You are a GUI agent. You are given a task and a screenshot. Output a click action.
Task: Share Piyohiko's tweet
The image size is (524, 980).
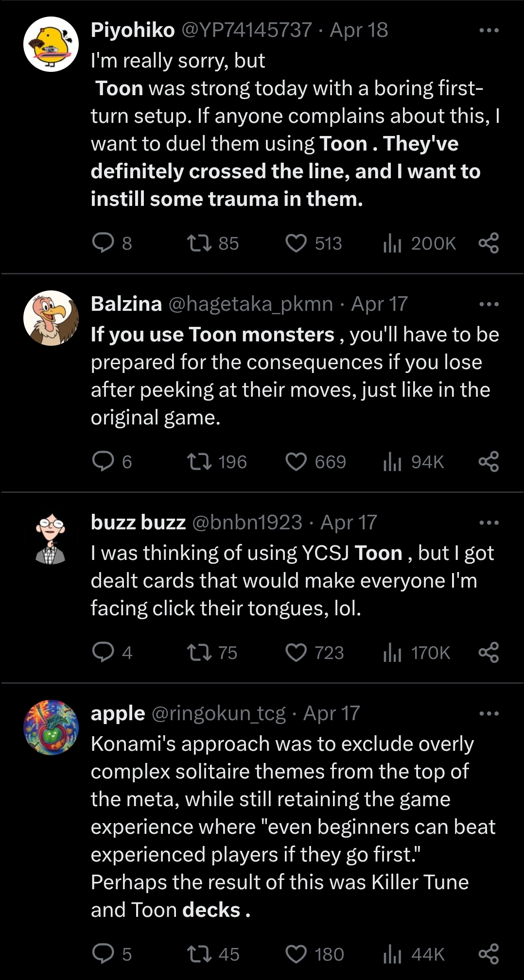point(489,243)
